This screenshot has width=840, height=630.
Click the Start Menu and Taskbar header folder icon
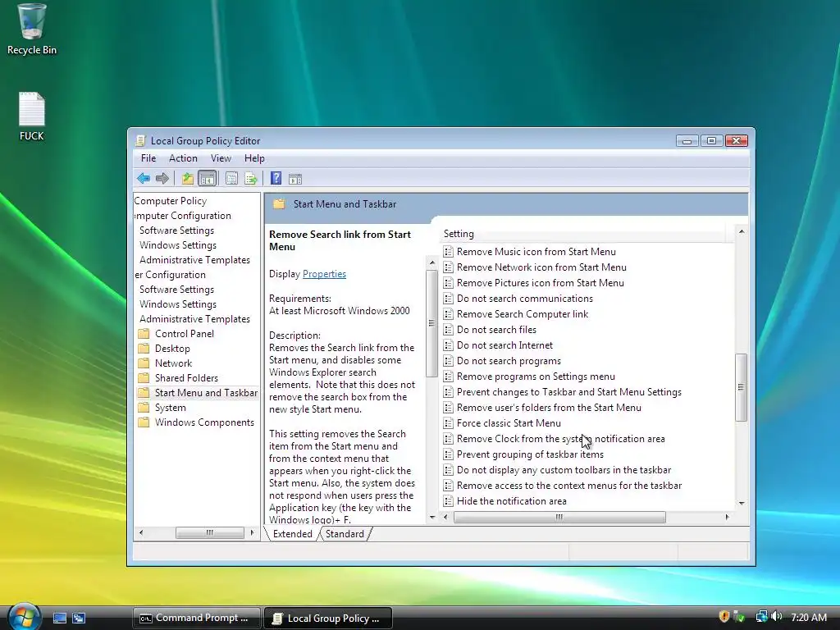279,204
